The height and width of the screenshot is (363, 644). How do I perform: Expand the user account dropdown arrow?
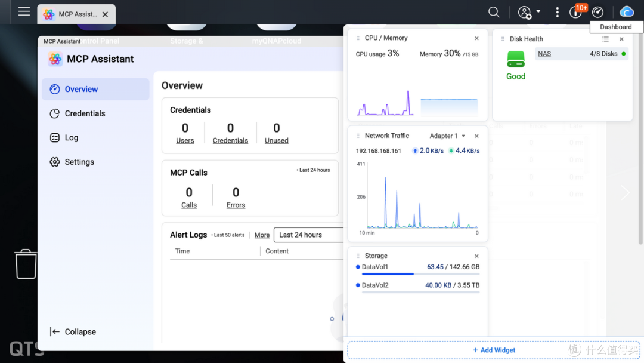(538, 11)
